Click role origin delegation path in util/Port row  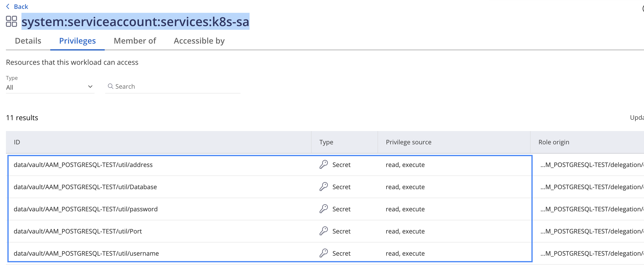592,231
